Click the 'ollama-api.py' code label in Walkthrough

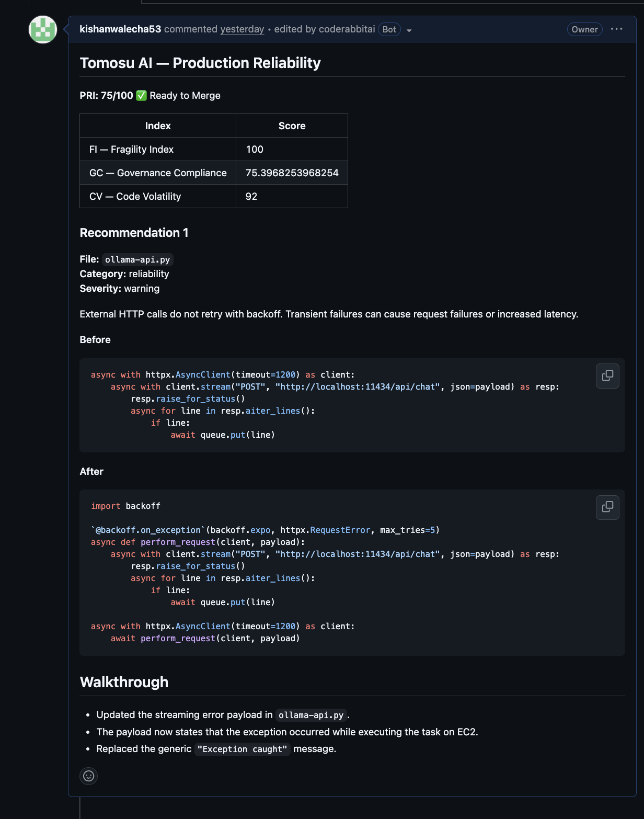click(x=311, y=715)
